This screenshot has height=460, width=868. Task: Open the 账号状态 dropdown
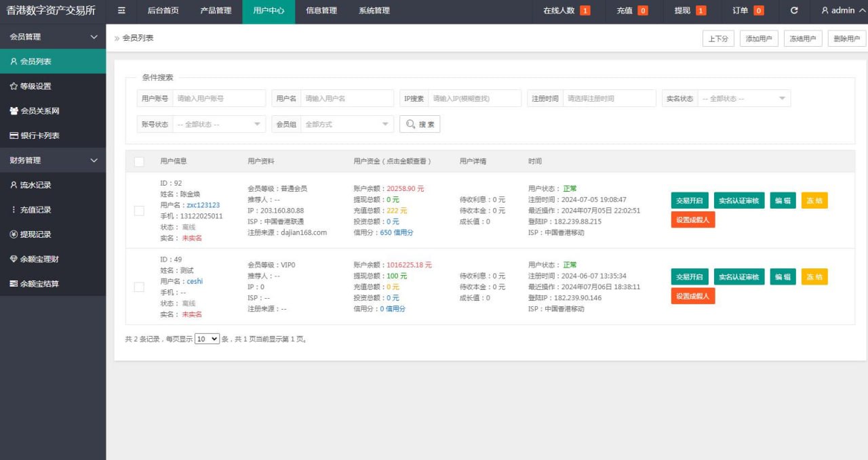pos(219,125)
